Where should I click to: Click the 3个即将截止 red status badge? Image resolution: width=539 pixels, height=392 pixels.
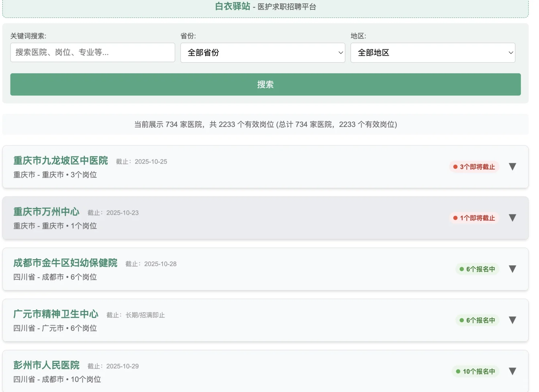pyautogui.click(x=474, y=167)
